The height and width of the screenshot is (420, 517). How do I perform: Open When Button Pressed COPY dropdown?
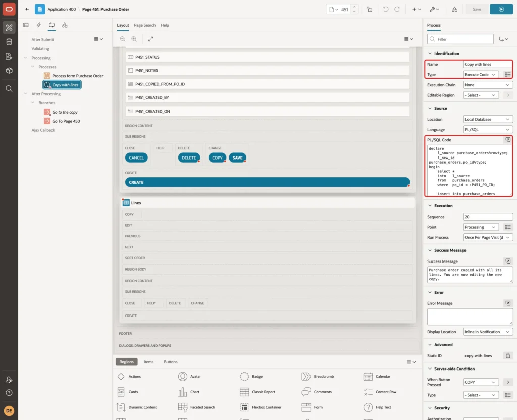481,382
